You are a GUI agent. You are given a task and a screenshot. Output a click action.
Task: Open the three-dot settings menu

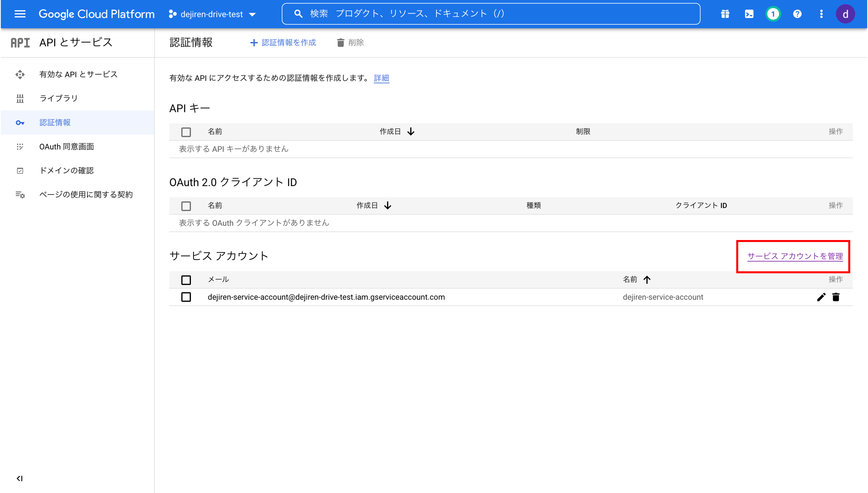(x=821, y=14)
